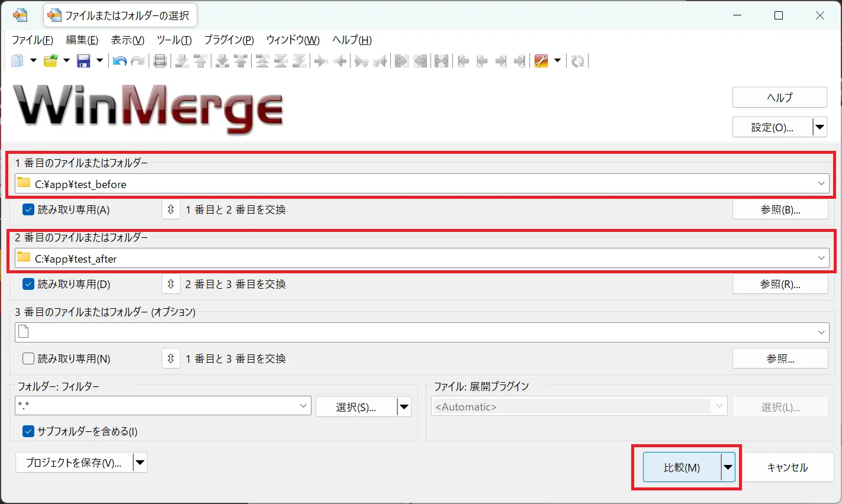The height and width of the screenshot is (504, 842).
Task: Click the Select Line Difference icon
Action: [160, 61]
